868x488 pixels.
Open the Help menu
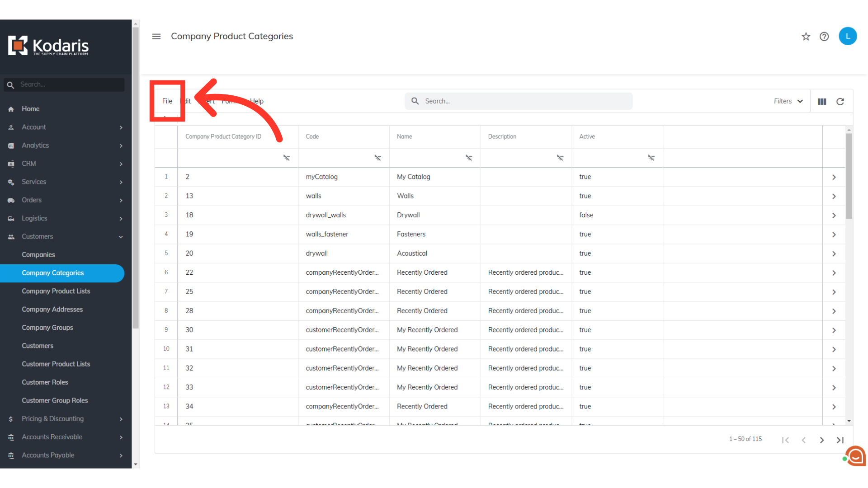click(x=257, y=101)
